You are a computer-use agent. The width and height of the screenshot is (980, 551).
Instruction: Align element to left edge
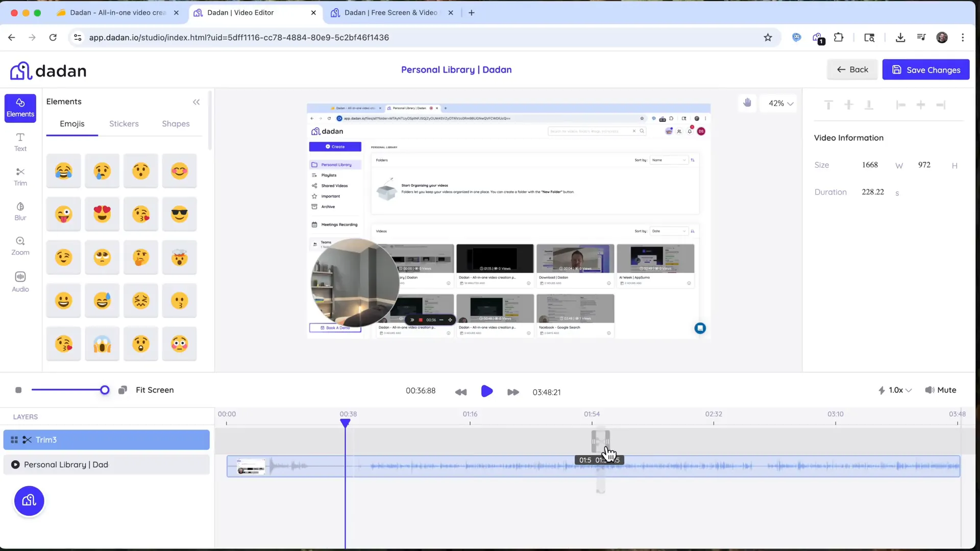pyautogui.click(x=901, y=105)
